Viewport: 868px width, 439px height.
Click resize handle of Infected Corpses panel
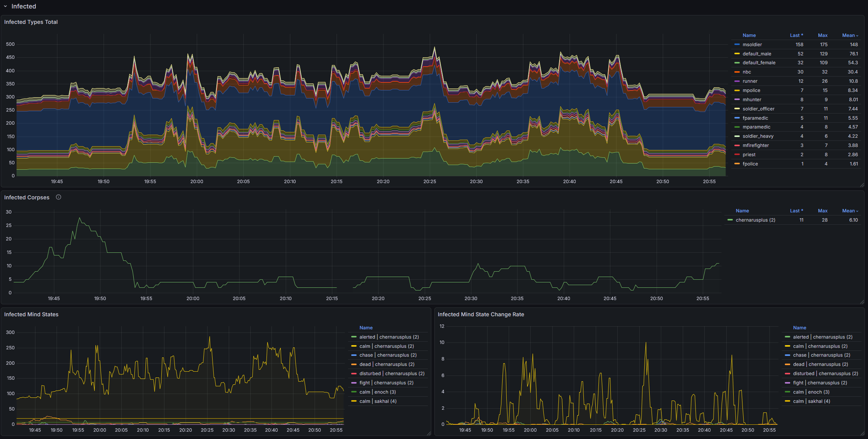[862, 302]
